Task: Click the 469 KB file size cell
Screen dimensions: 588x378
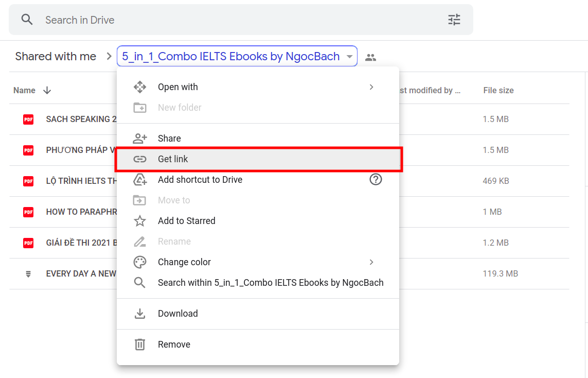Action: (x=496, y=181)
